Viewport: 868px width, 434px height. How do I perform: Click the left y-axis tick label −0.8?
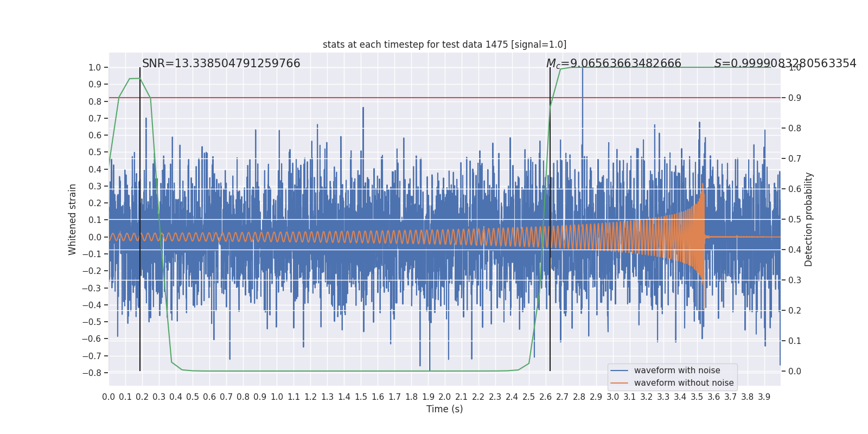(92, 373)
